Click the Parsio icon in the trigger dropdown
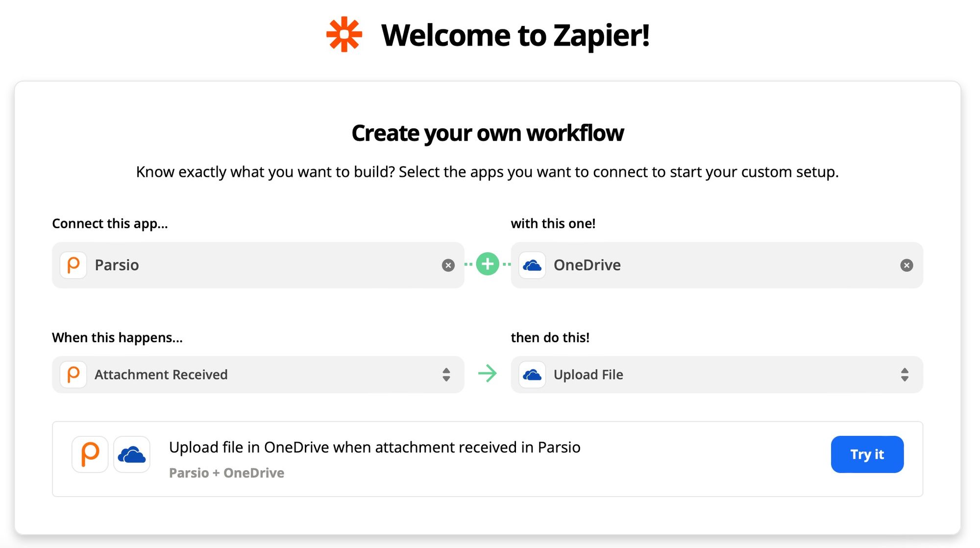Image resolution: width=980 pixels, height=548 pixels. click(x=73, y=375)
